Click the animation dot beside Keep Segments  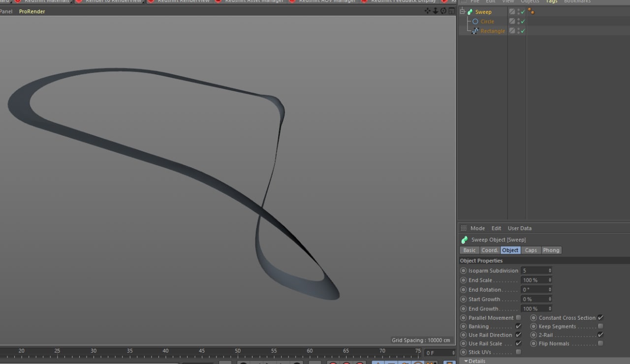point(534,327)
